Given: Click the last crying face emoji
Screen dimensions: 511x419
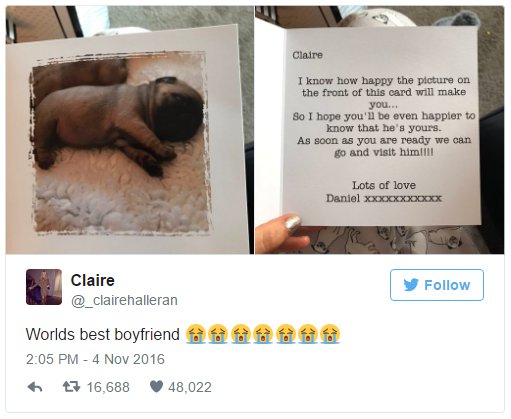Looking at the screenshot, I should click(x=330, y=334).
